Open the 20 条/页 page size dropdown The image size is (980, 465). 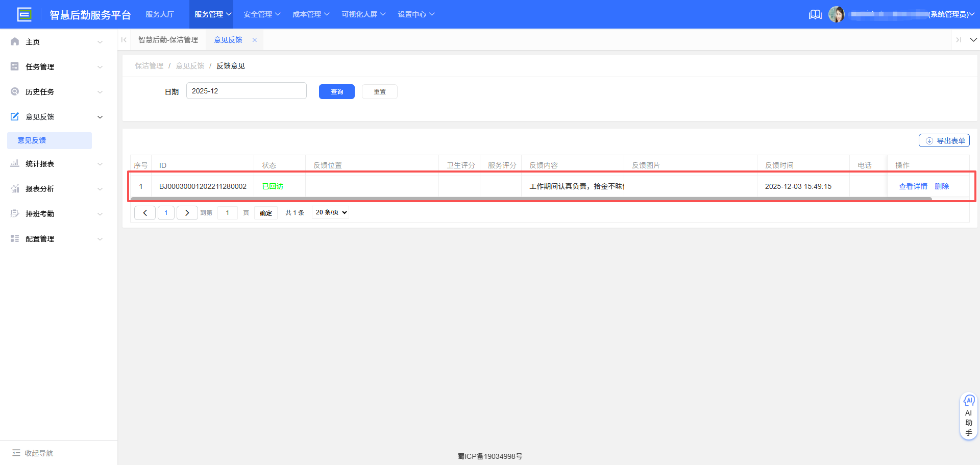[x=330, y=212]
